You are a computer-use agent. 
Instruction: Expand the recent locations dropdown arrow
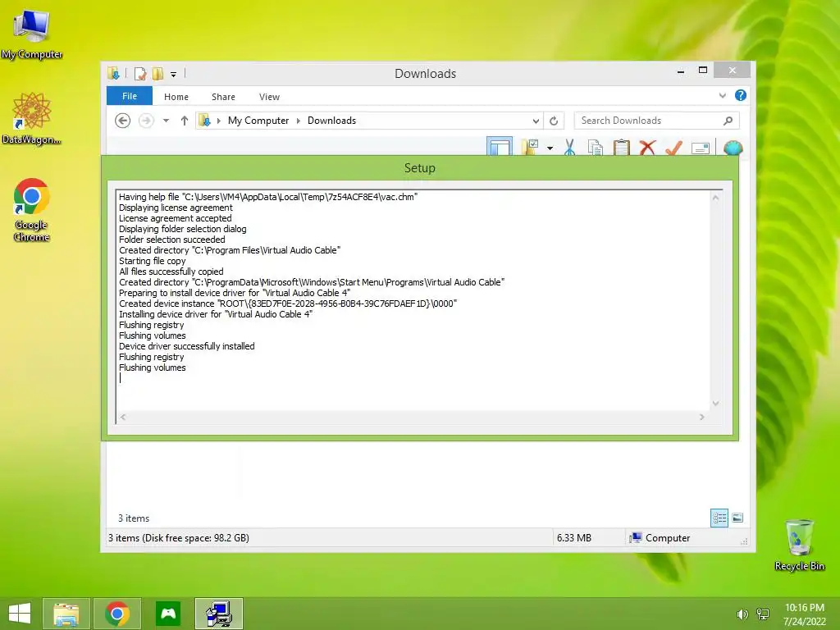166,121
